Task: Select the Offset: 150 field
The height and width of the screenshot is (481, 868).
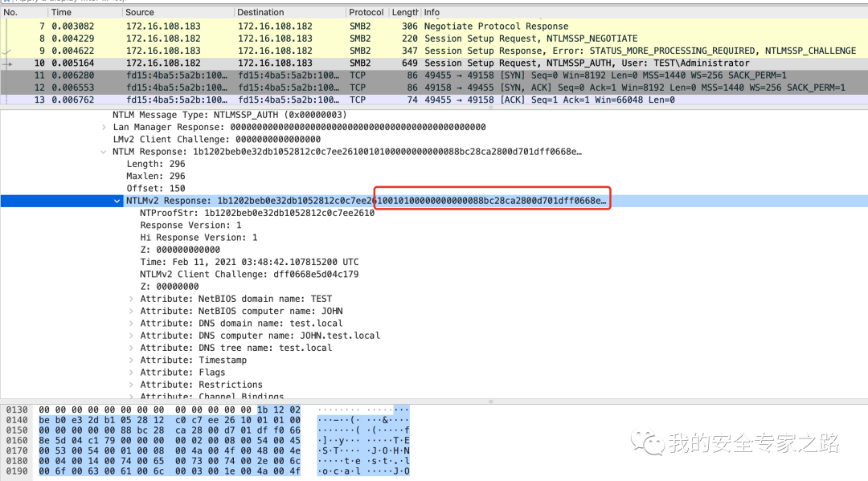Action: tap(156, 188)
